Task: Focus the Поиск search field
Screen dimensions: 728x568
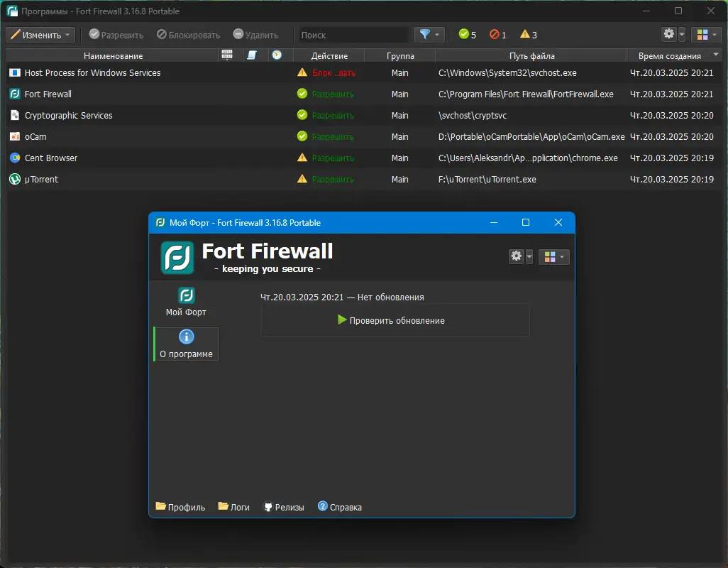Action: click(354, 35)
